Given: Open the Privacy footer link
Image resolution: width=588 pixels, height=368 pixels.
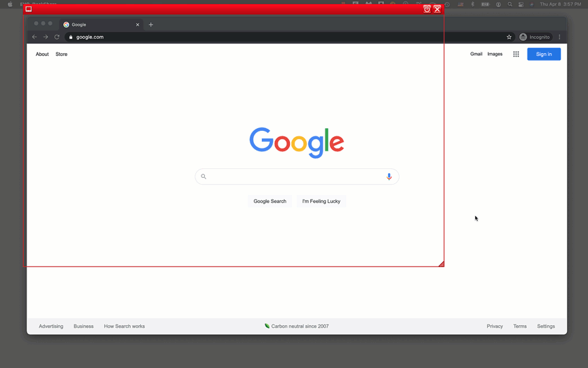Looking at the screenshot, I should (495, 326).
